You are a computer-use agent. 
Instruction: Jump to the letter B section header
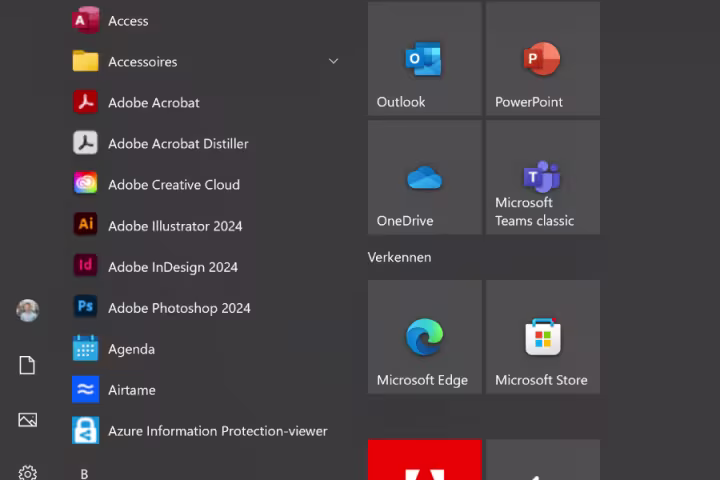pyautogui.click(x=84, y=474)
